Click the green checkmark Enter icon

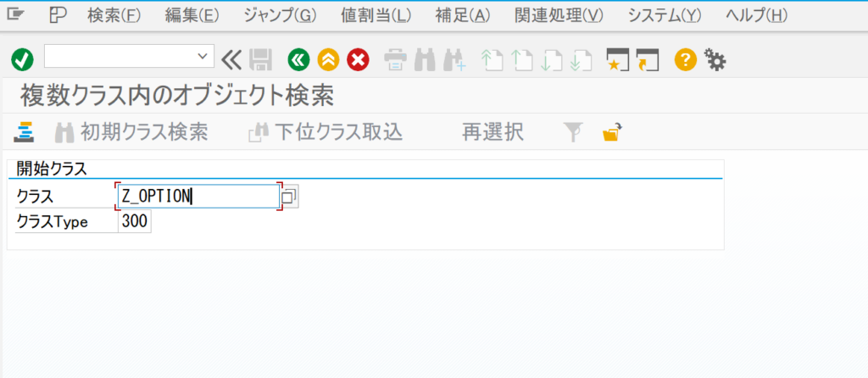(x=22, y=59)
